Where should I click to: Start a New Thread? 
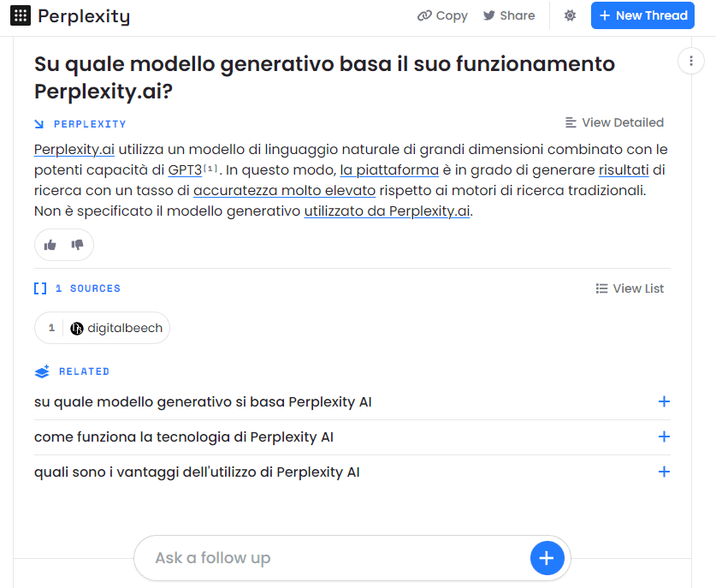coord(642,15)
